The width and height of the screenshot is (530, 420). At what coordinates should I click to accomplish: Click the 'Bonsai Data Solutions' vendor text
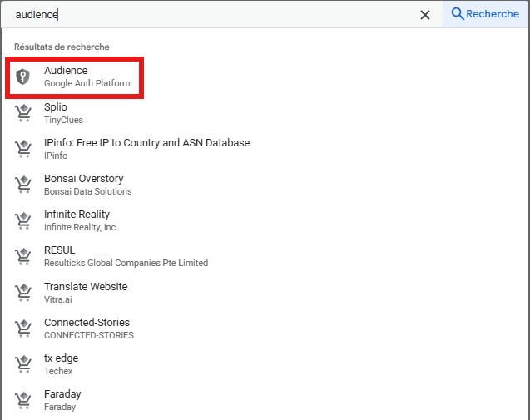pyautogui.click(x=88, y=191)
